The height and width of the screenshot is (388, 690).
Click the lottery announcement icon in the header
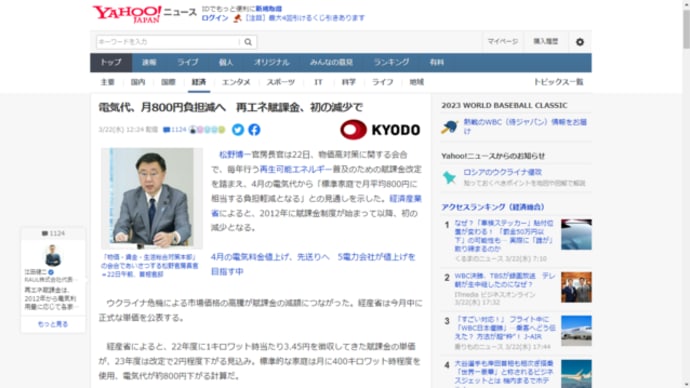click(x=238, y=18)
